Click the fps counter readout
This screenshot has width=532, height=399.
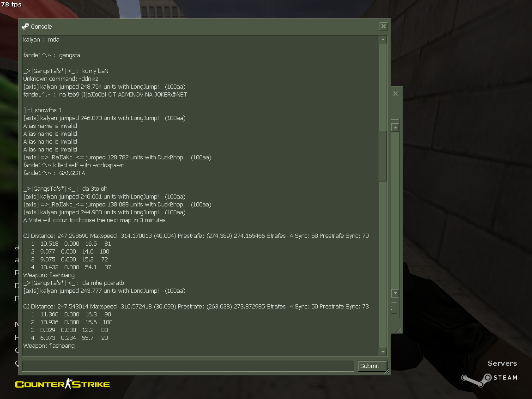[x=11, y=5]
